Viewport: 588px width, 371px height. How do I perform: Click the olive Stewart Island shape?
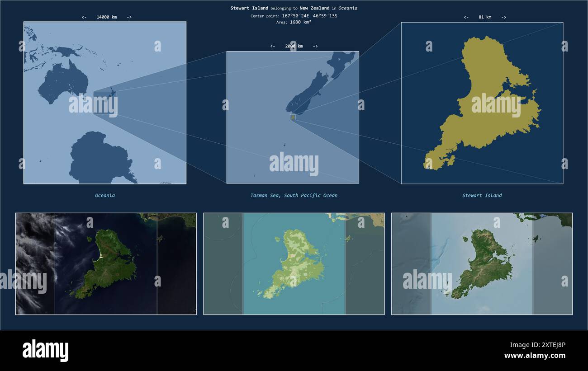(x=482, y=102)
